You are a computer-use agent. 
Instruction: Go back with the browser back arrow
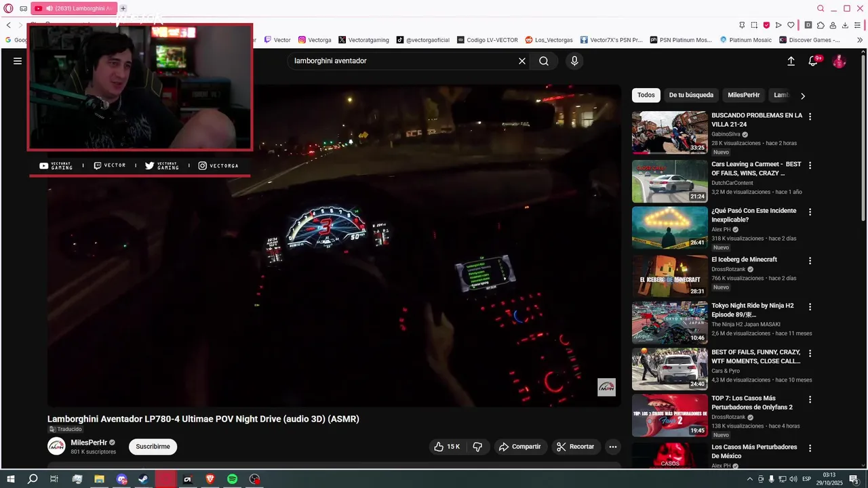8,25
